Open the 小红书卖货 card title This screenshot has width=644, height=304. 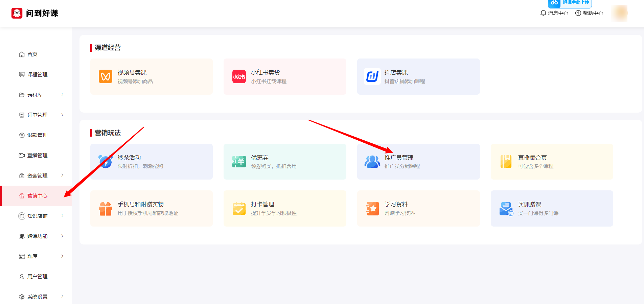coord(266,72)
